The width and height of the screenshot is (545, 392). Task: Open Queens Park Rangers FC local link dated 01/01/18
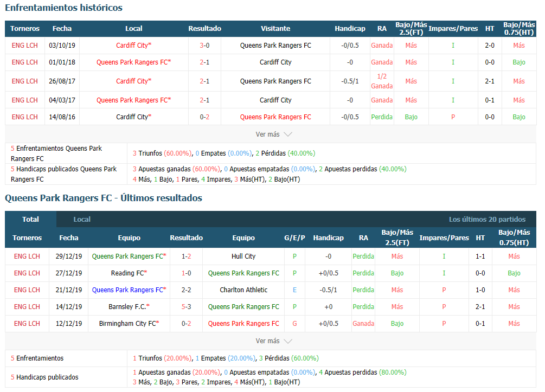(134, 62)
